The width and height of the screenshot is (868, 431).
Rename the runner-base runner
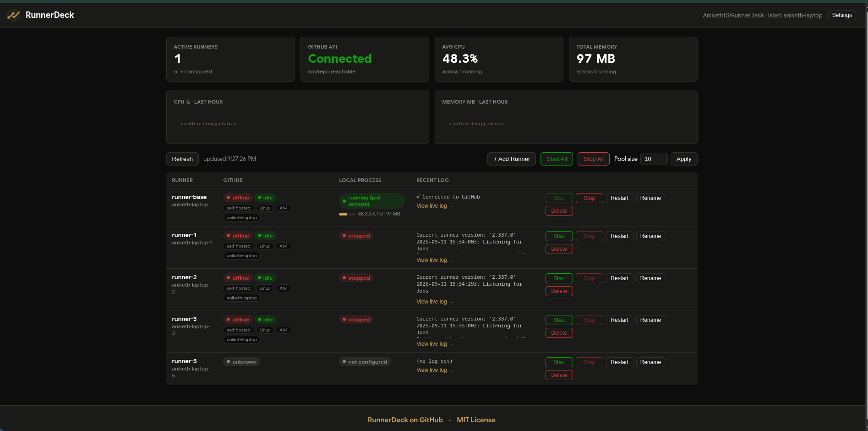(650, 198)
